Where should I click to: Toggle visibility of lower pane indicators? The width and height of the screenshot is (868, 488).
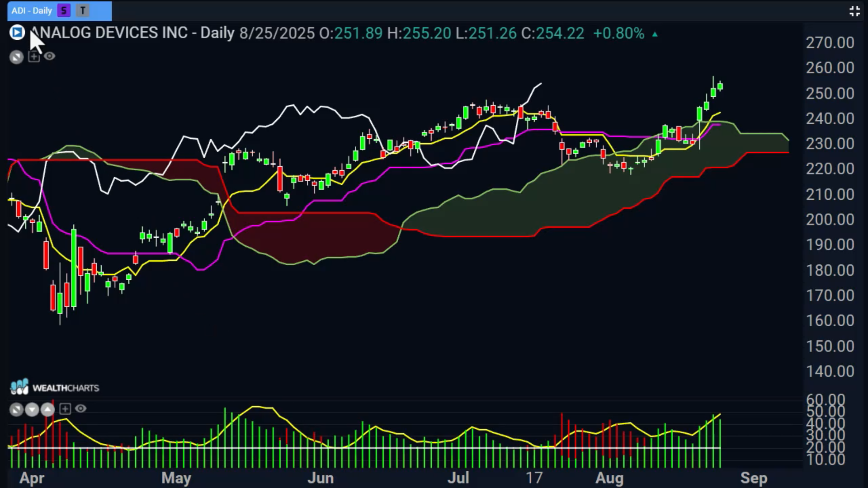[80, 409]
